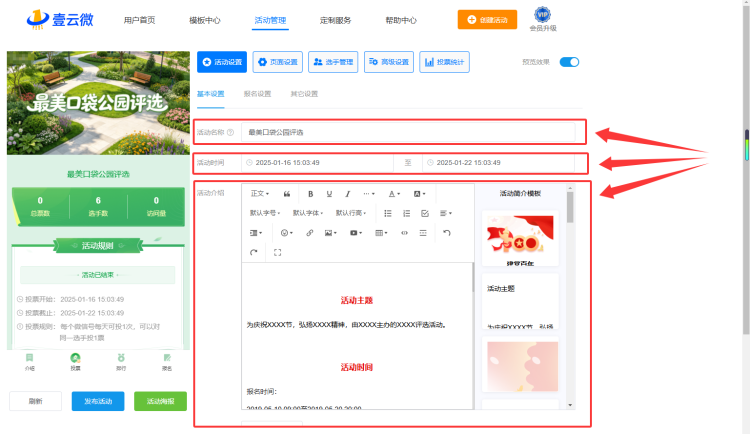The image size is (750, 434).
Task: Go to 用户首页 in top navigation
Action: 139,21
